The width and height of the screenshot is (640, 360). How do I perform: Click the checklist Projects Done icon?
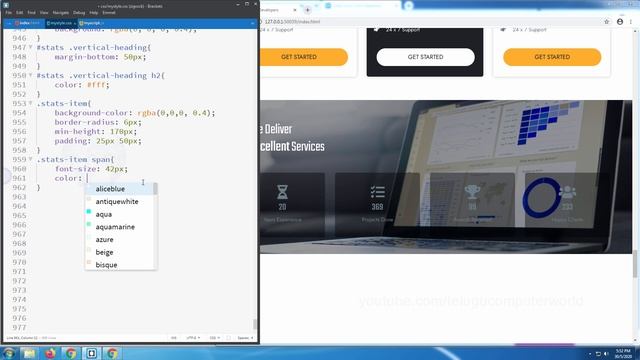click(x=377, y=191)
